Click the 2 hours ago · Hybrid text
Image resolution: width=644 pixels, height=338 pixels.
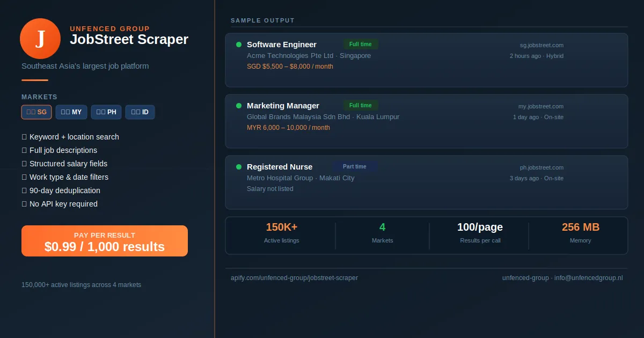coord(537,56)
